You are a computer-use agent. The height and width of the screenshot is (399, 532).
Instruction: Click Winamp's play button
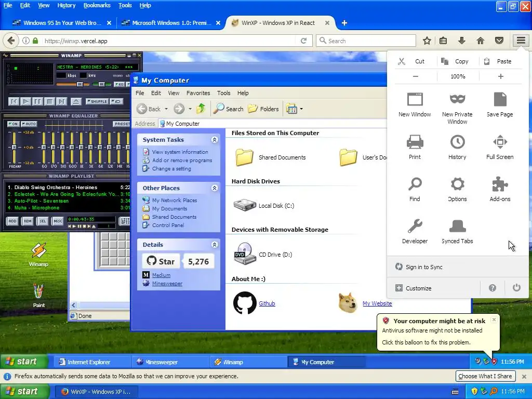(25, 101)
